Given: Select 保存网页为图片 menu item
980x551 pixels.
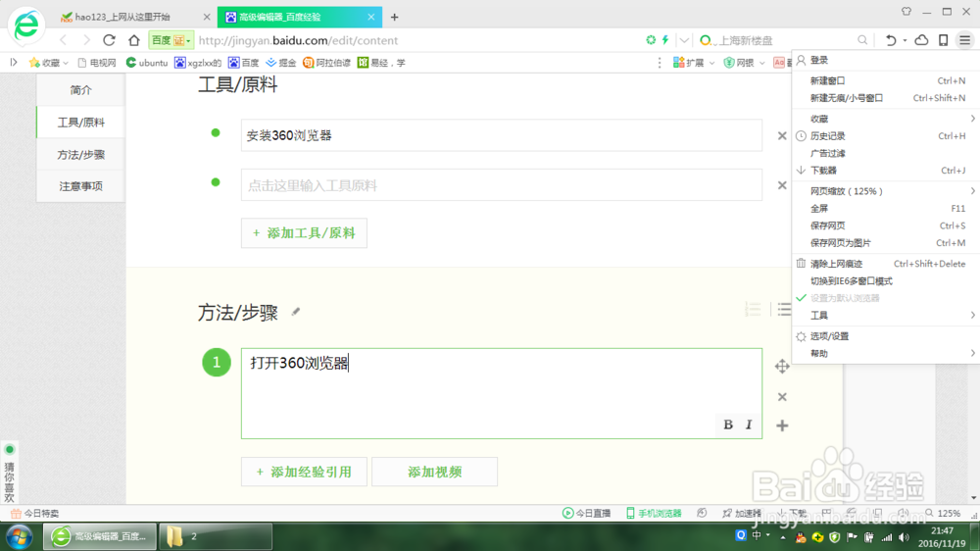Looking at the screenshot, I should pyautogui.click(x=885, y=243).
